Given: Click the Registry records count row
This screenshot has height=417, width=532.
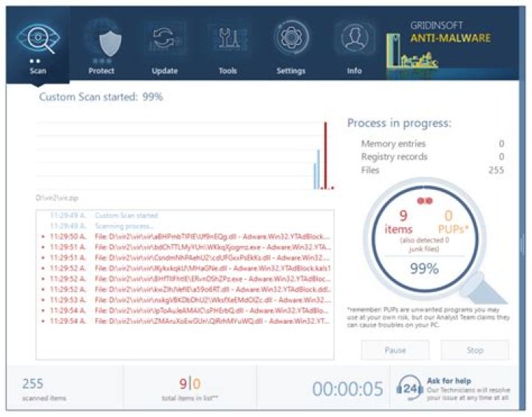Looking at the screenshot, I should [x=432, y=157].
